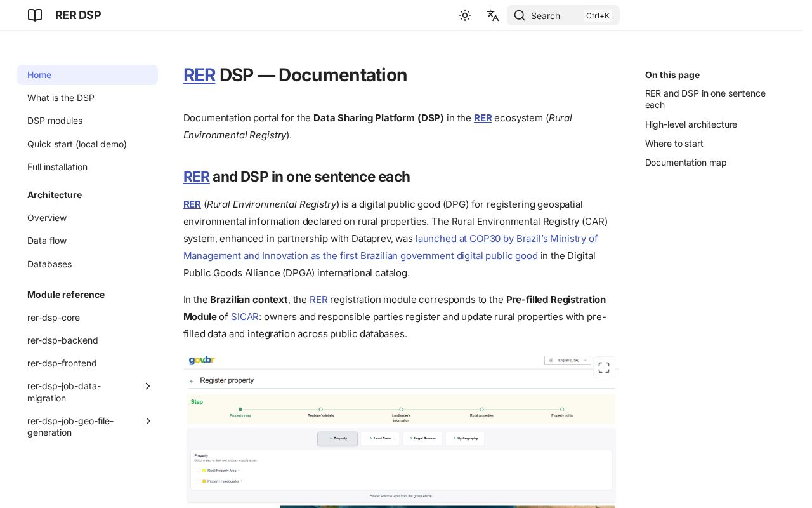Screen dimensions: 812x508
Task: Expand rer-dsp-job-data-migration section
Action: coord(148,386)
